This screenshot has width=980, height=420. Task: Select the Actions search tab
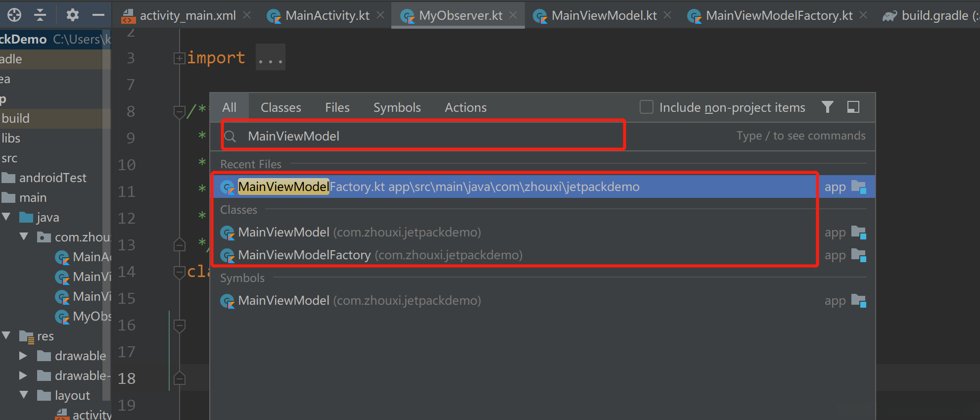click(466, 107)
